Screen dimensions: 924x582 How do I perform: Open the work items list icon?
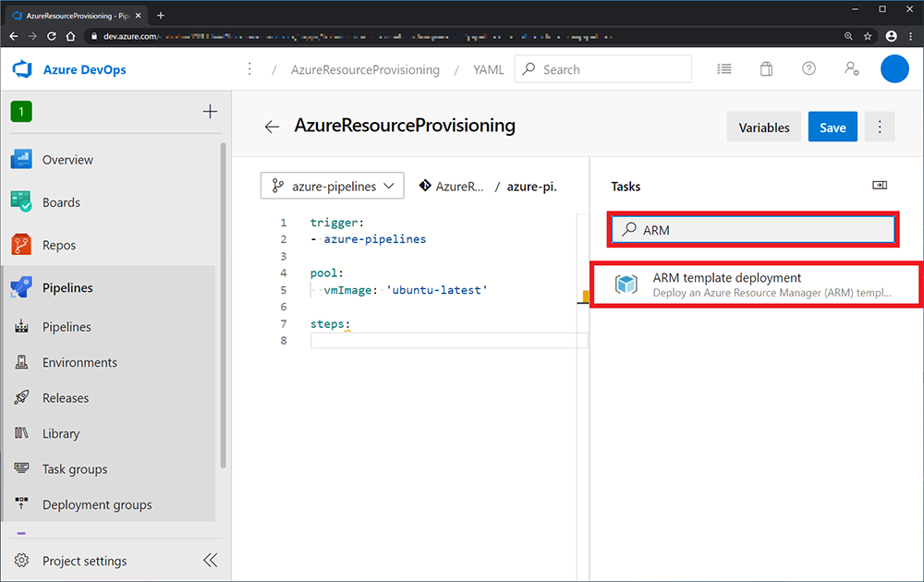pyautogui.click(x=724, y=69)
